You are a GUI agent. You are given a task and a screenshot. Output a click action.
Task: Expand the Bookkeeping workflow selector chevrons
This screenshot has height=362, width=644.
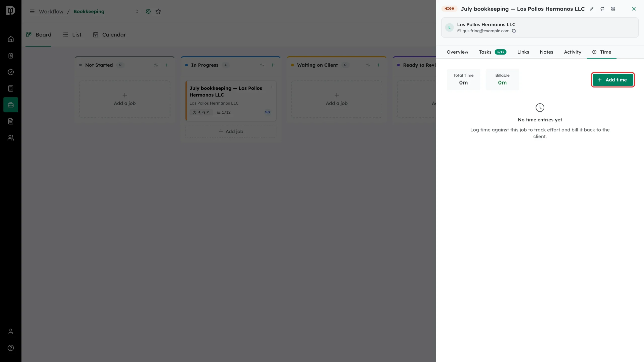(137, 11)
